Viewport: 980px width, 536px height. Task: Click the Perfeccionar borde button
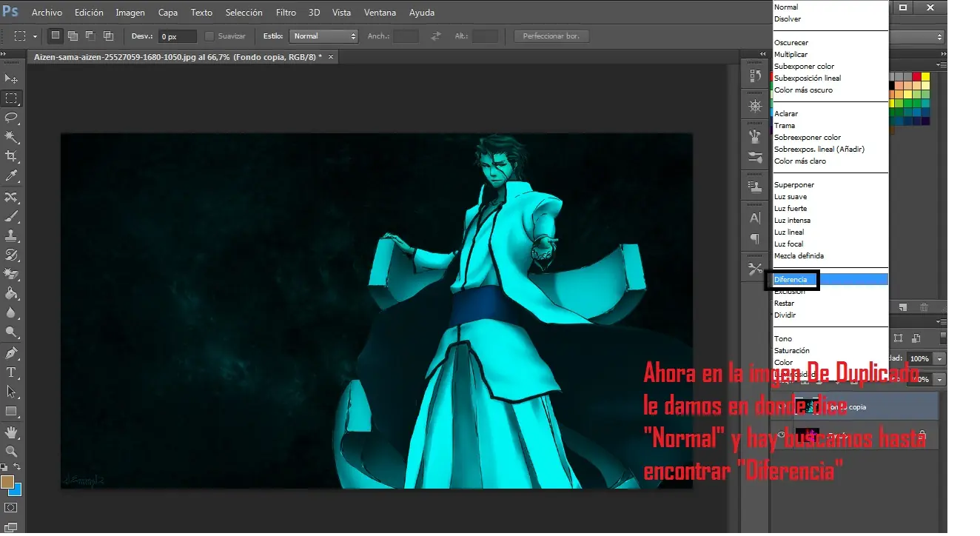tap(551, 36)
